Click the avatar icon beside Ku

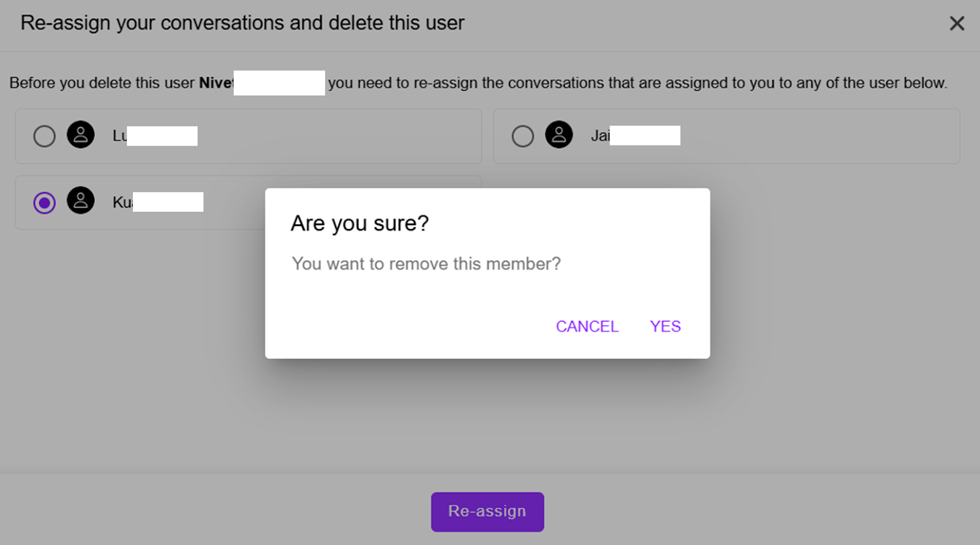point(81,200)
